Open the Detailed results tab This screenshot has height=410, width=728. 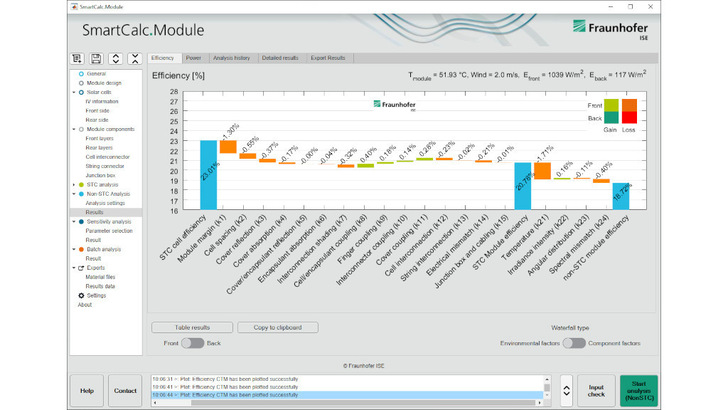(280, 58)
